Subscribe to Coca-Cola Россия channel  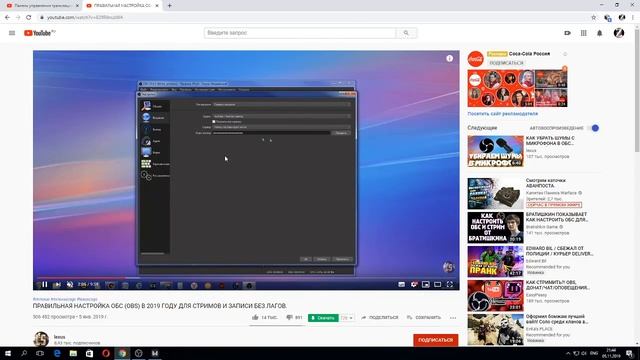click(506, 63)
